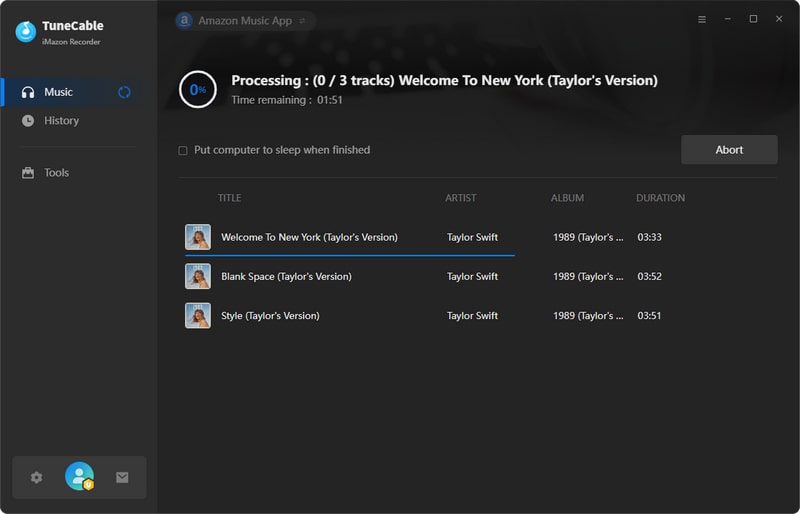Open the user account avatar
The image size is (800, 514).
(80, 476)
